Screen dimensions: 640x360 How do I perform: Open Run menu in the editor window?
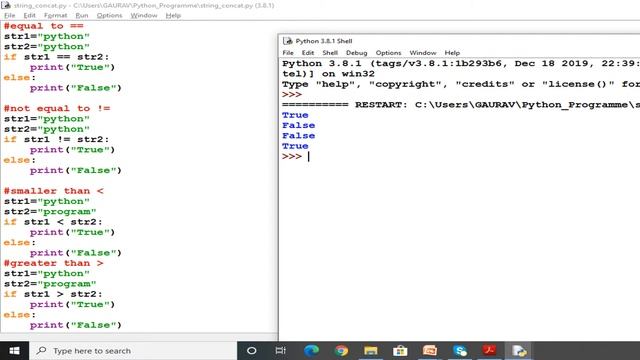pyautogui.click(x=82, y=16)
